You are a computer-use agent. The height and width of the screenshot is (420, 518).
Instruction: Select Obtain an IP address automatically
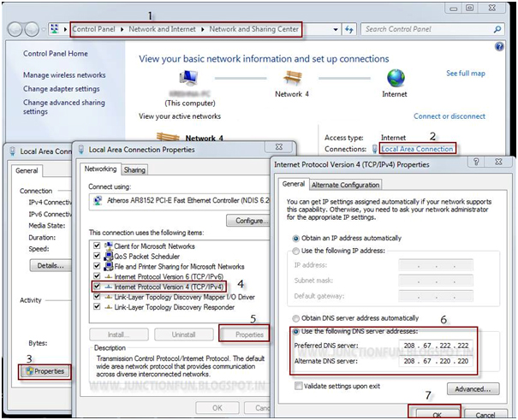pyautogui.click(x=297, y=237)
